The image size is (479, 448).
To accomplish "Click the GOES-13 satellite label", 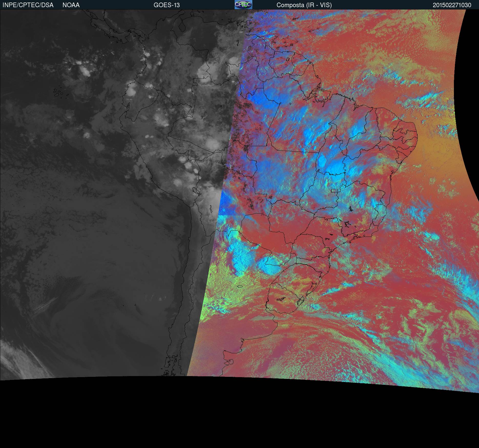I will [x=167, y=5].
